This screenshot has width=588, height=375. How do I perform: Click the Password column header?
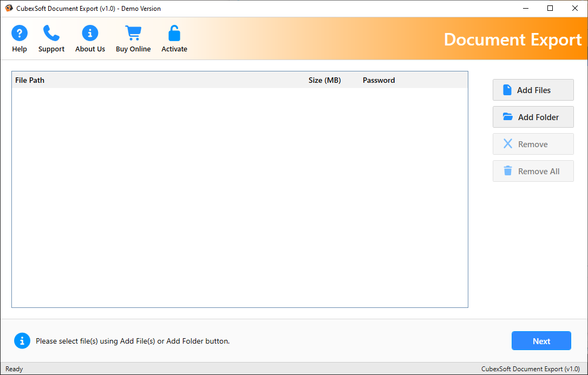378,80
